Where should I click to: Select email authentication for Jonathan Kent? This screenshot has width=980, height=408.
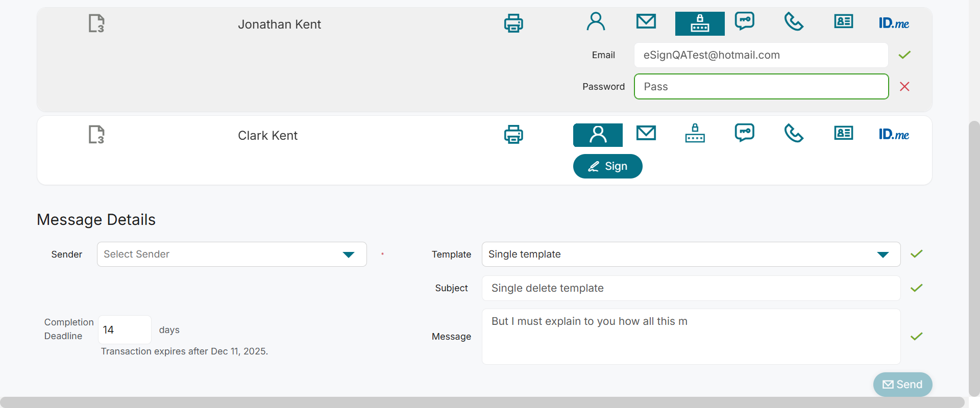[x=646, y=21]
